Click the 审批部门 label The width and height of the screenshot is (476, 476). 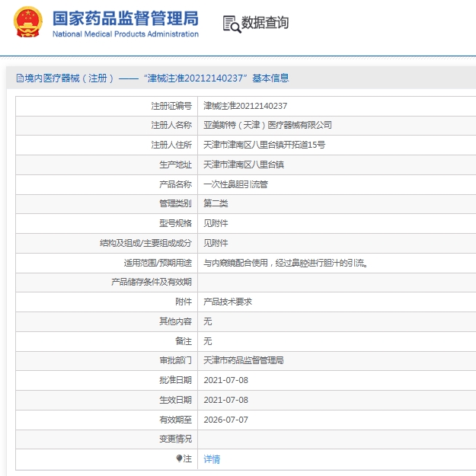pos(175,360)
